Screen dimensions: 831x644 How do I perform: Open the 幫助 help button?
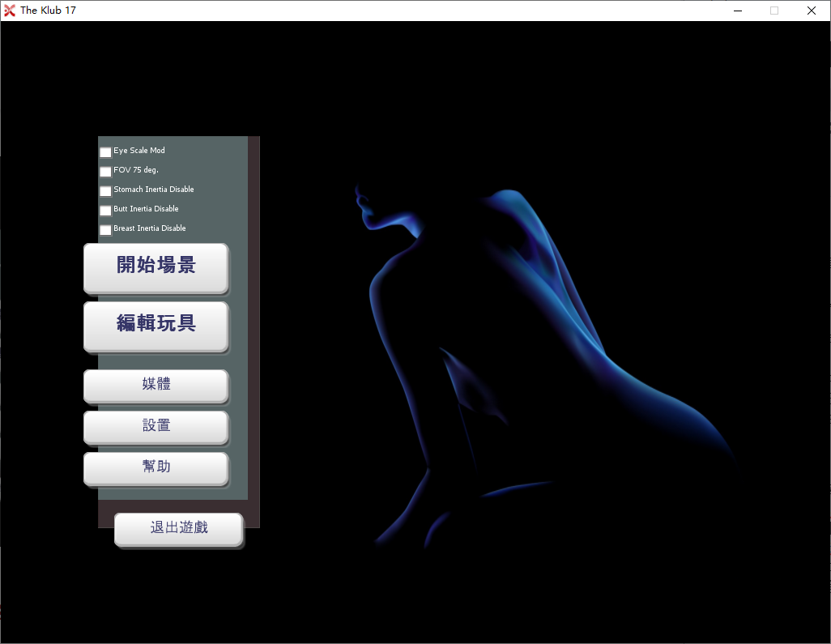click(x=156, y=469)
